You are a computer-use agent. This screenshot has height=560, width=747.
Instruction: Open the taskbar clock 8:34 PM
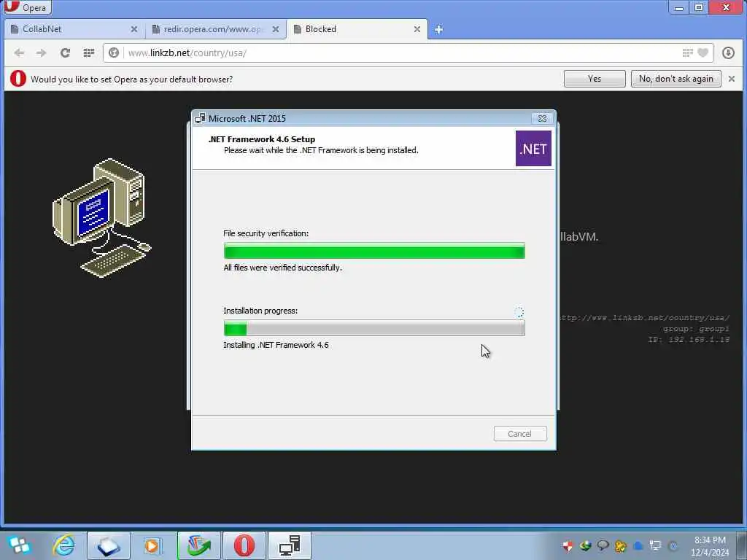[x=710, y=545]
